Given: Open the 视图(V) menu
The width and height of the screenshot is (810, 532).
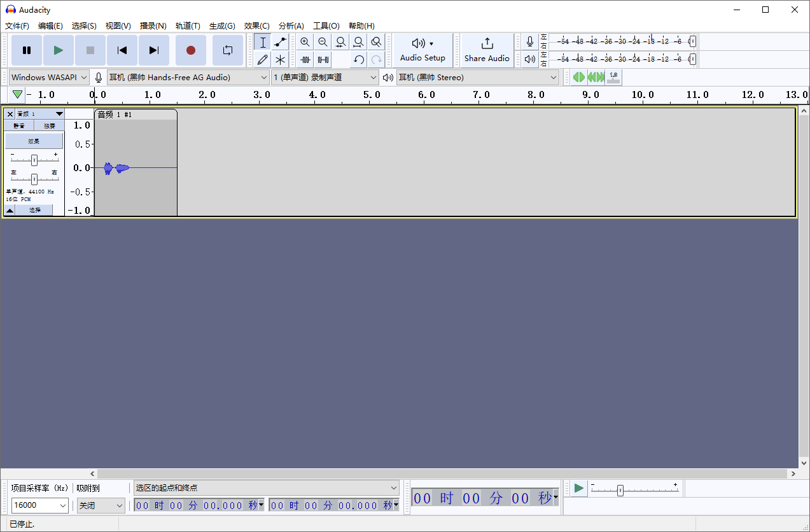Looking at the screenshot, I should (118, 26).
